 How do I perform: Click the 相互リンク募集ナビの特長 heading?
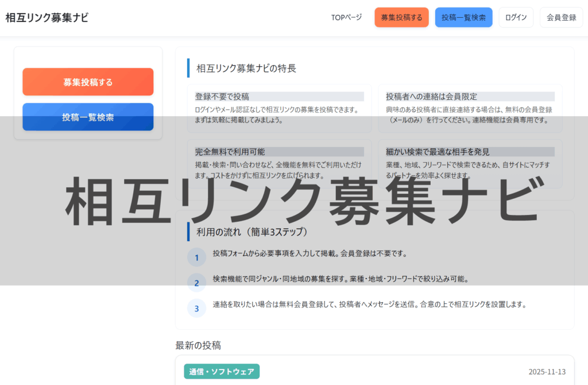246,68
